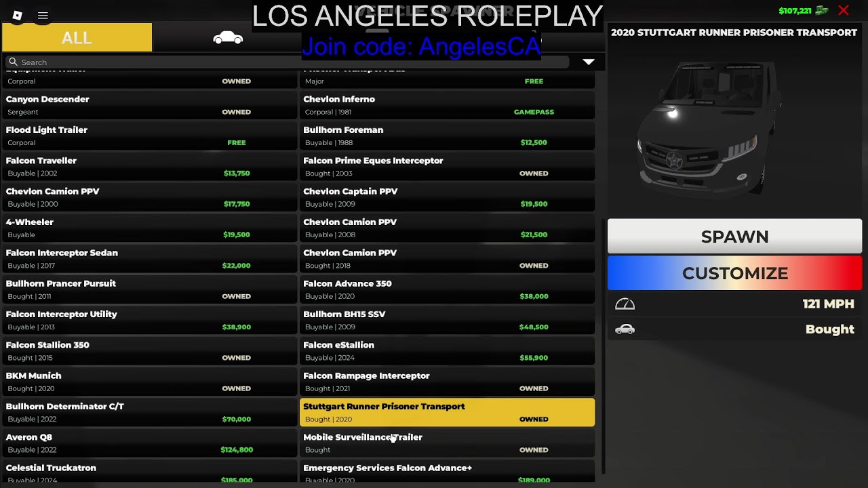Click the car ownership status icon

[x=625, y=329]
